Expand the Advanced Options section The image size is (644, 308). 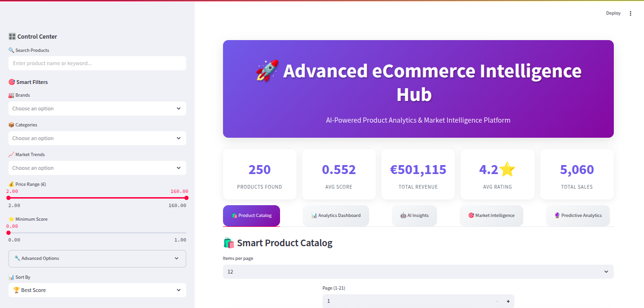[97, 258]
